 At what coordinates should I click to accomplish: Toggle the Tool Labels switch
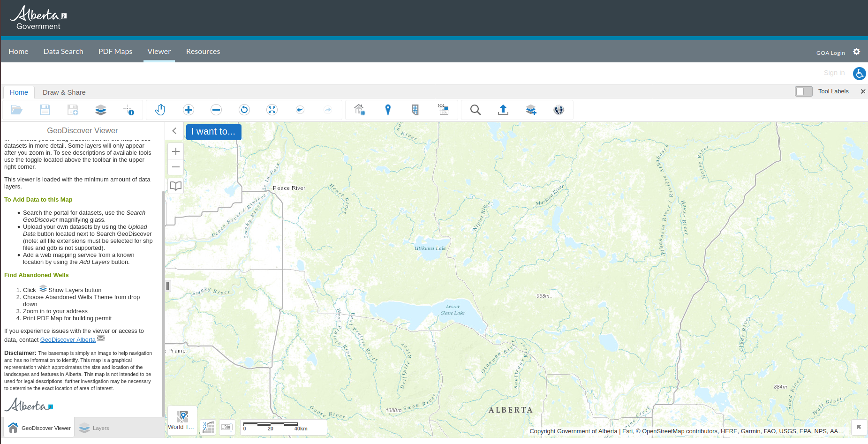point(803,91)
